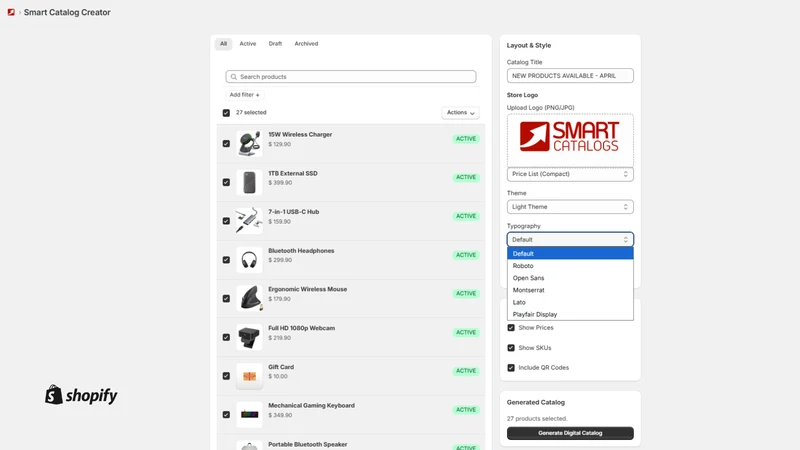Switch to the Active tab
This screenshot has width=800, height=450.
point(248,44)
